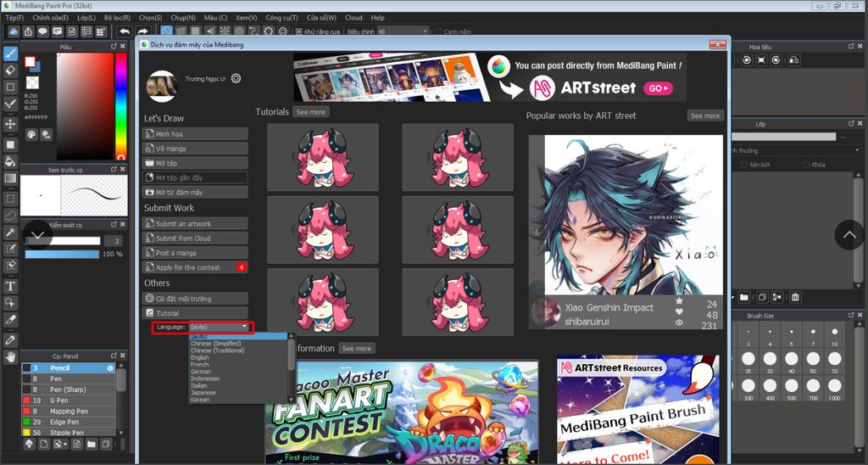This screenshot has width=868, height=465.
Task: Click the Submit an artwork button
Action: point(196,224)
